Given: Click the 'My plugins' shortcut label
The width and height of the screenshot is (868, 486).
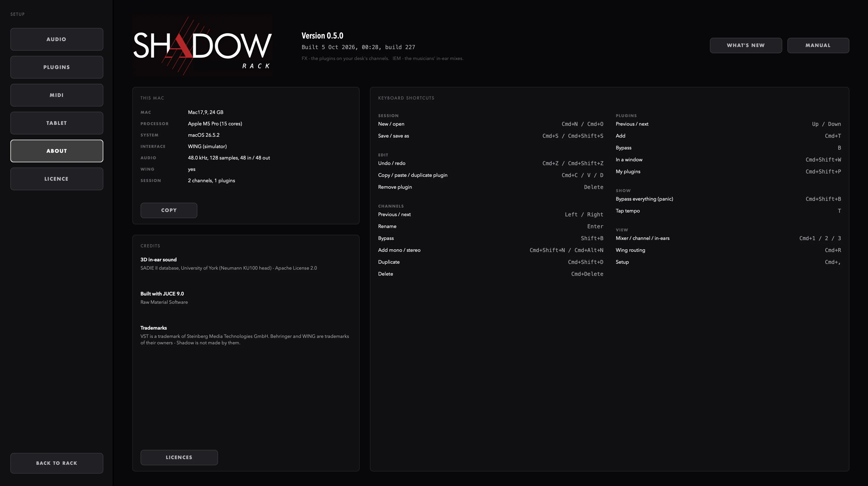Looking at the screenshot, I should pyautogui.click(x=628, y=172).
